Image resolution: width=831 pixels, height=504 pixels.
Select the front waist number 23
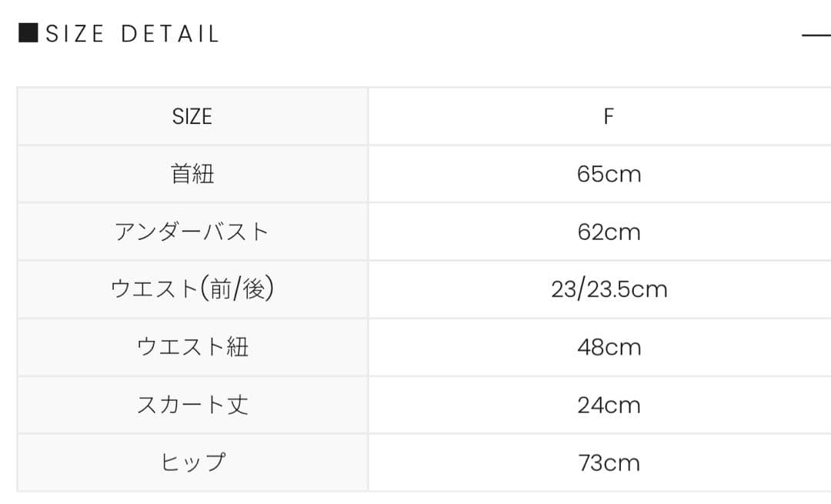(x=563, y=289)
